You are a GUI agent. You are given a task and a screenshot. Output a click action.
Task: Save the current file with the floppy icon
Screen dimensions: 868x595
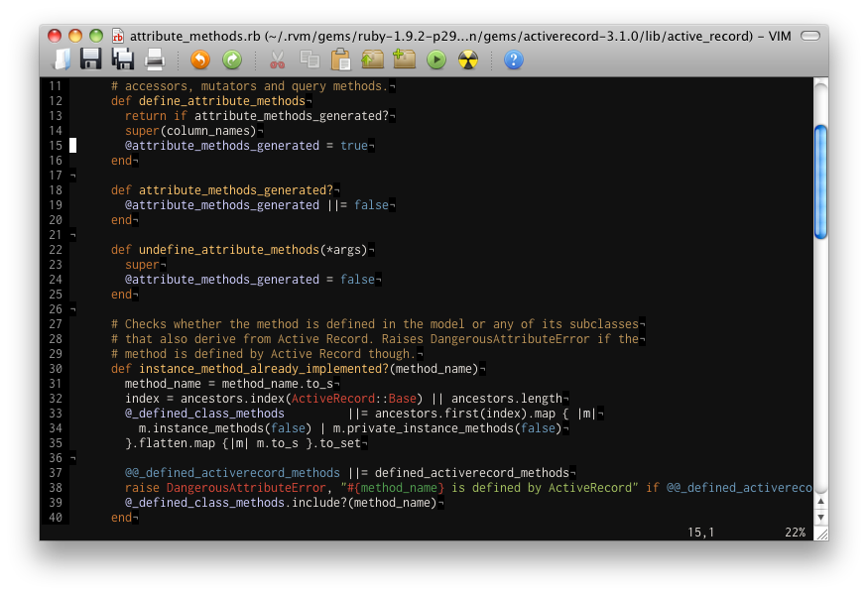pos(91,59)
